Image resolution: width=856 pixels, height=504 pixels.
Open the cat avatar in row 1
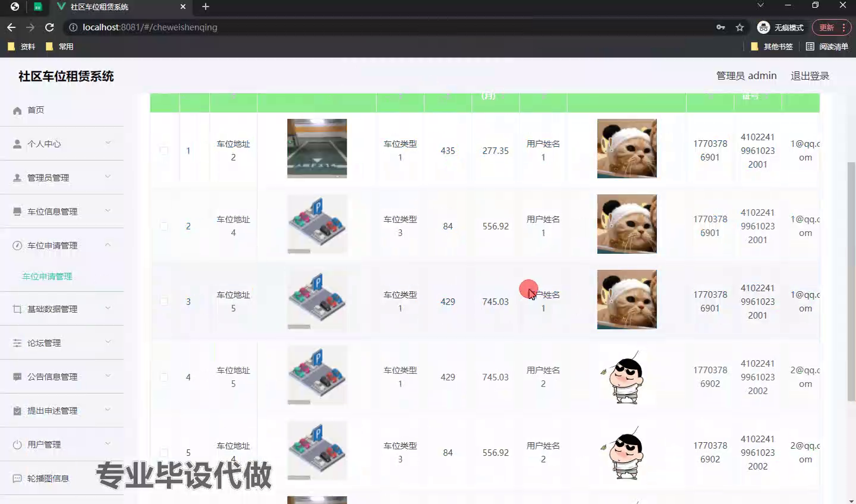coord(627,149)
